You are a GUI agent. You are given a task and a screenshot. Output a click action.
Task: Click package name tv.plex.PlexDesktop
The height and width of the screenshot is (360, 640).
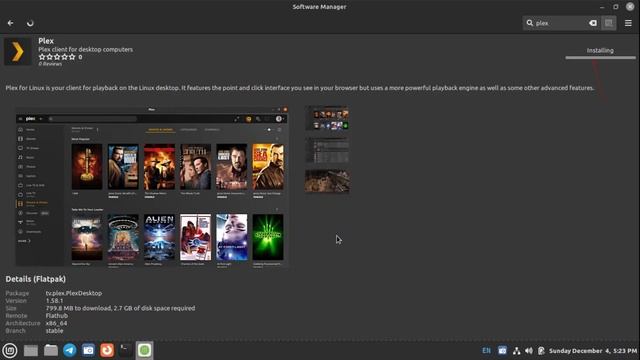coord(74,293)
